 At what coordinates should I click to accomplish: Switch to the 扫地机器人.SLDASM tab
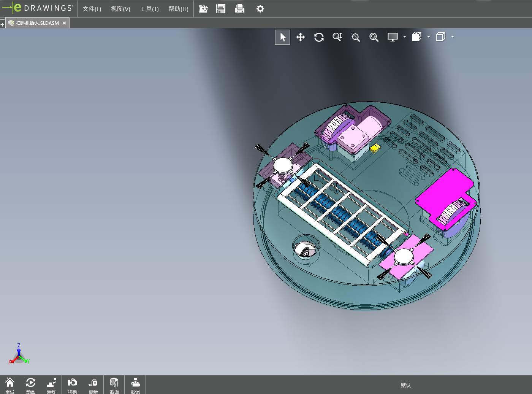pos(37,23)
